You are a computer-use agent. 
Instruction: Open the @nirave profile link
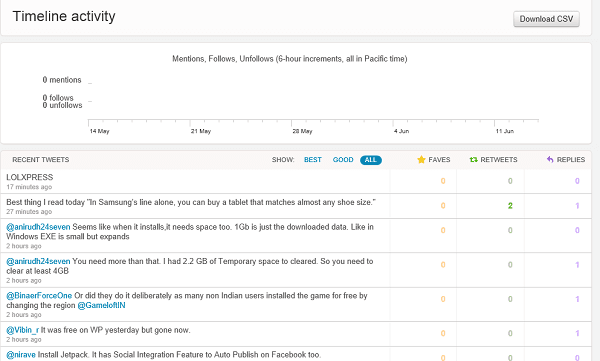[x=21, y=355]
